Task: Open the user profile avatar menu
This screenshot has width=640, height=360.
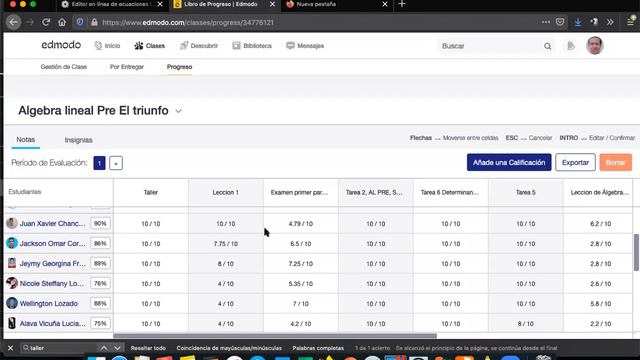Action: tap(595, 45)
